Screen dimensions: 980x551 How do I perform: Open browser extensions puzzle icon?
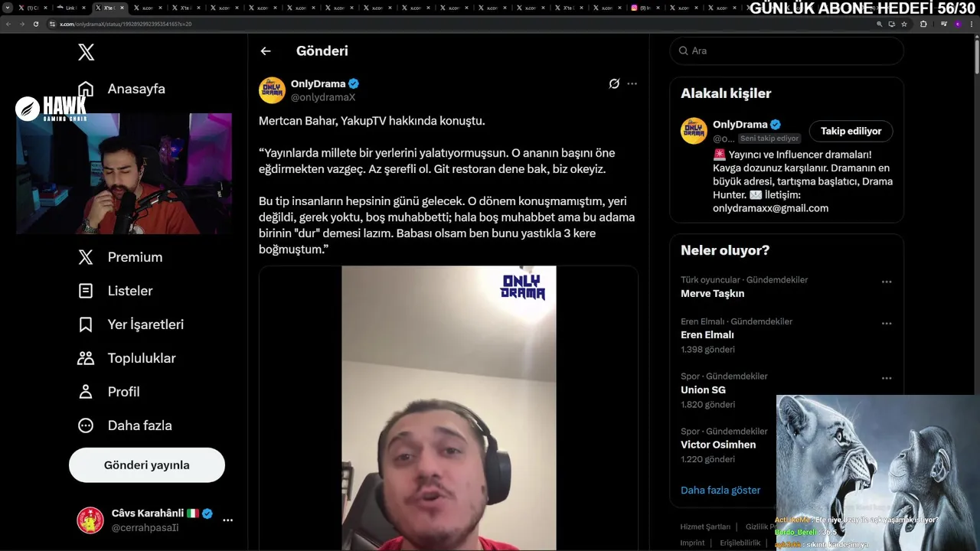(x=923, y=24)
